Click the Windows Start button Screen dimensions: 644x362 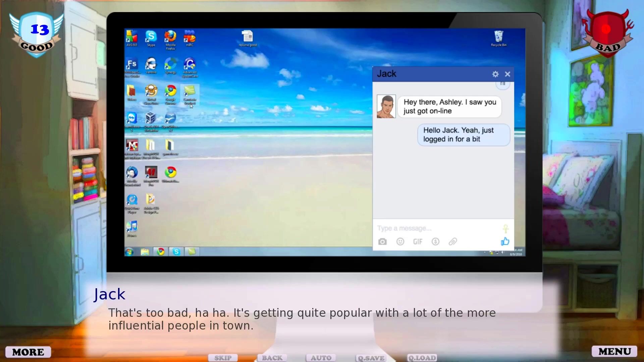pos(129,252)
